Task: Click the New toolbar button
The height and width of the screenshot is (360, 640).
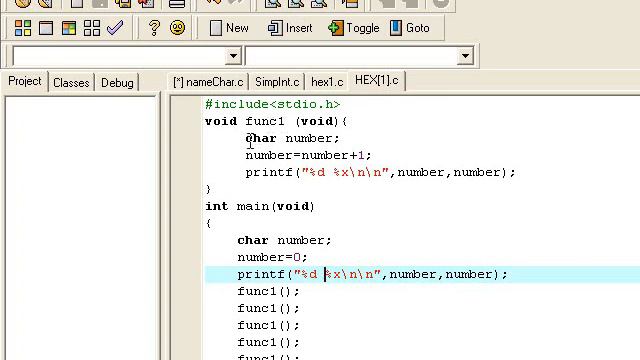Action: (x=229, y=28)
